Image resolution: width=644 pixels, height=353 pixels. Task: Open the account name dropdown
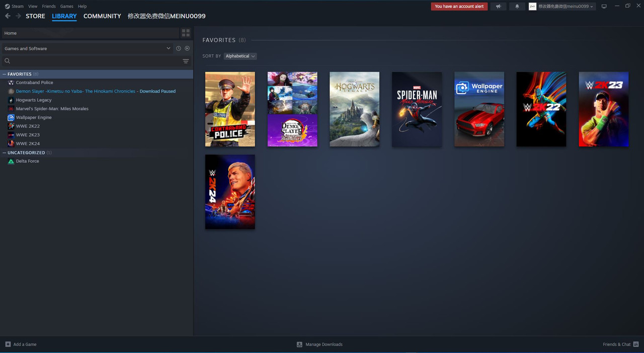[x=566, y=7]
